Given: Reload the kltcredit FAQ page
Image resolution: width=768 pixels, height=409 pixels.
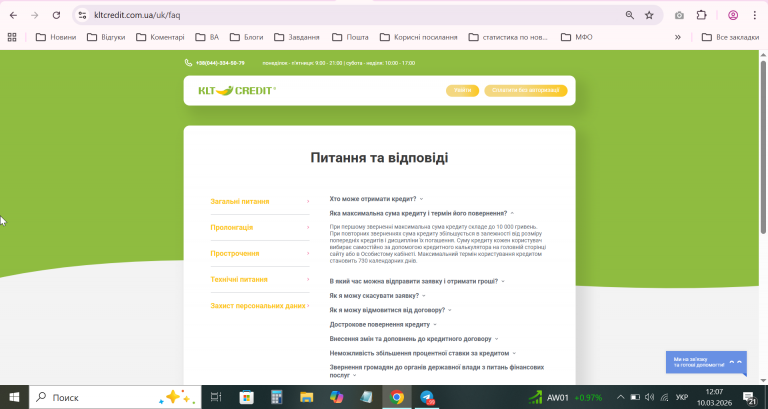Looking at the screenshot, I should [x=56, y=15].
